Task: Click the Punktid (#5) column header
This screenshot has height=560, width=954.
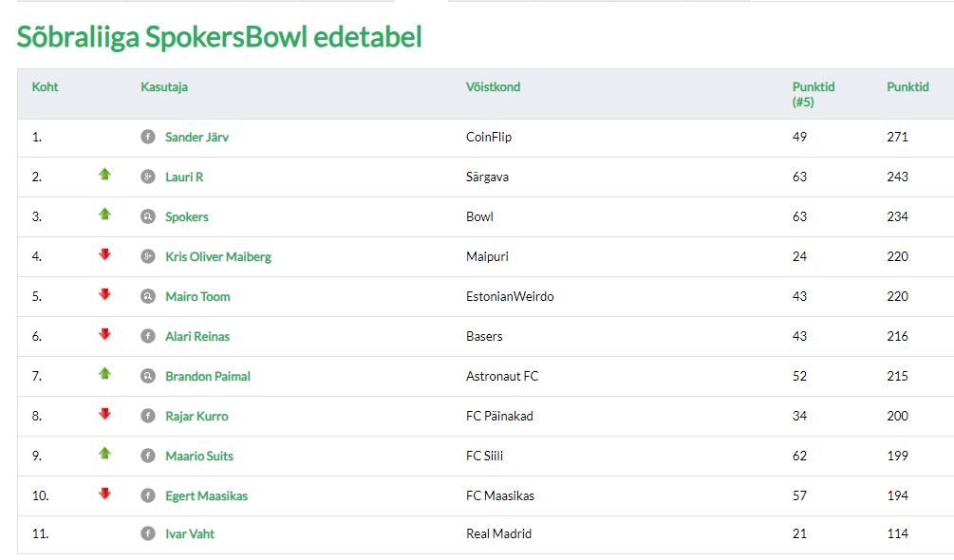Action: point(814,94)
